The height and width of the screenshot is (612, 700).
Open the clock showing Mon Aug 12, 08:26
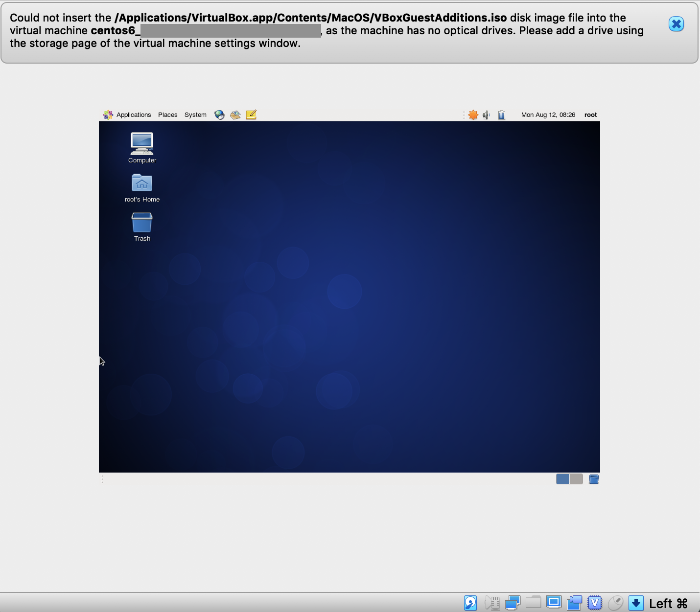tap(548, 115)
